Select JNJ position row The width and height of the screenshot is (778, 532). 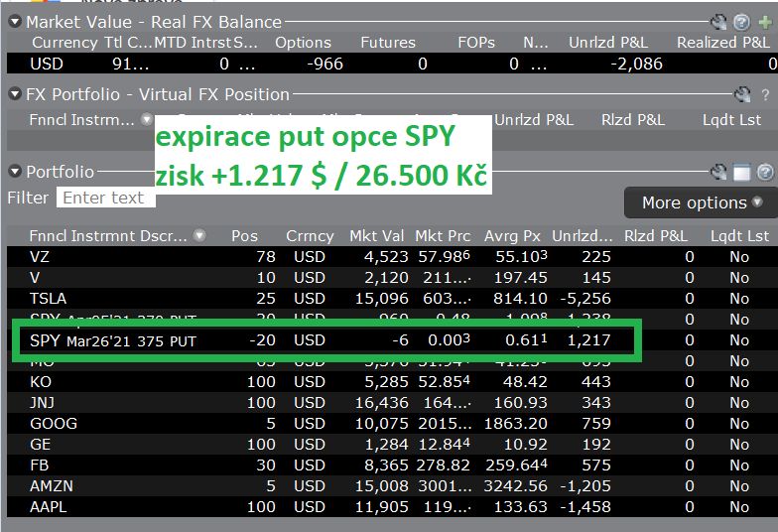(x=392, y=403)
